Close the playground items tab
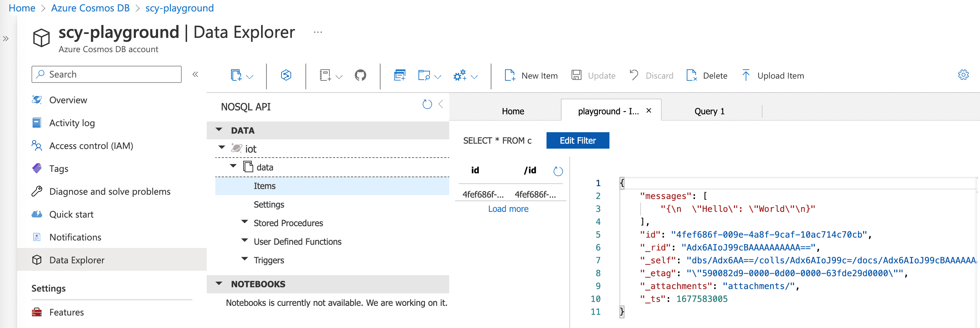Image resolution: width=980 pixels, height=328 pixels. [649, 111]
